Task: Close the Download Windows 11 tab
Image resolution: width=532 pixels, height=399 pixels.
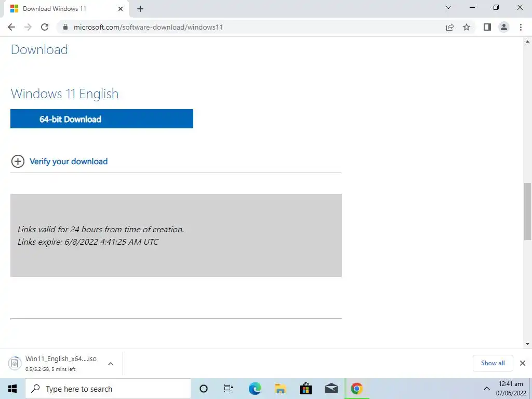Action: [x=121, y=9]
